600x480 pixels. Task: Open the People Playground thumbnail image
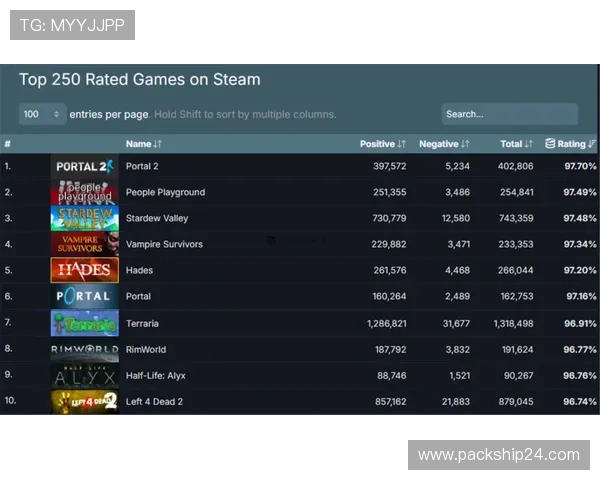point(85,192)
